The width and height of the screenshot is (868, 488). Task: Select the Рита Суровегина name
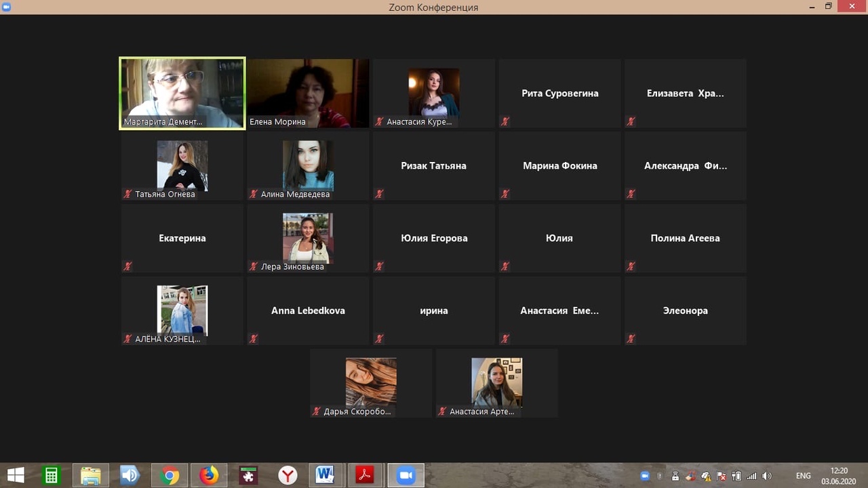point(560,94)
